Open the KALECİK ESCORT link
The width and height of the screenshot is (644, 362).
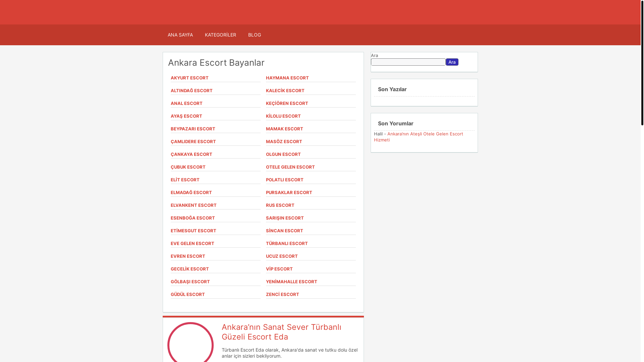(285, 90)
